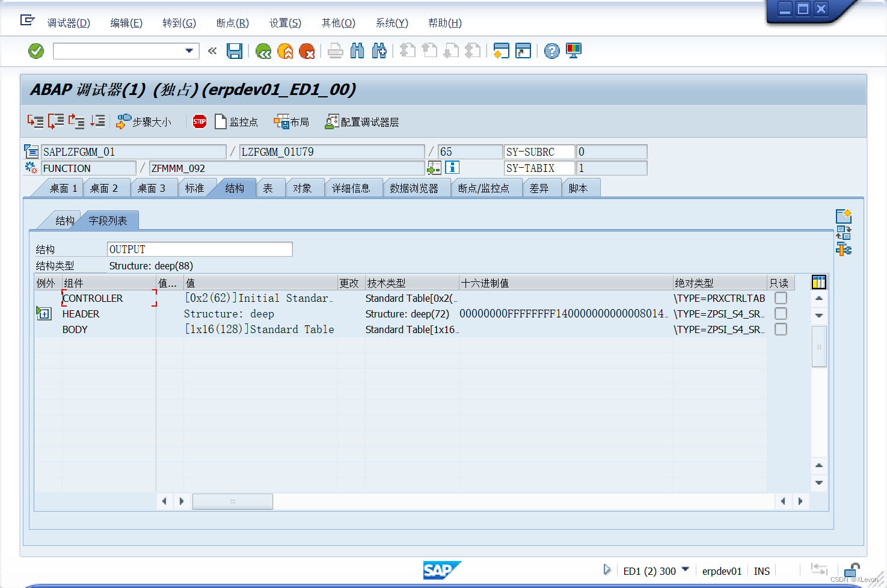Switch to the 断点/监控点 tab
The height and width of the screenshot is (588, 887).
point(483,188)
